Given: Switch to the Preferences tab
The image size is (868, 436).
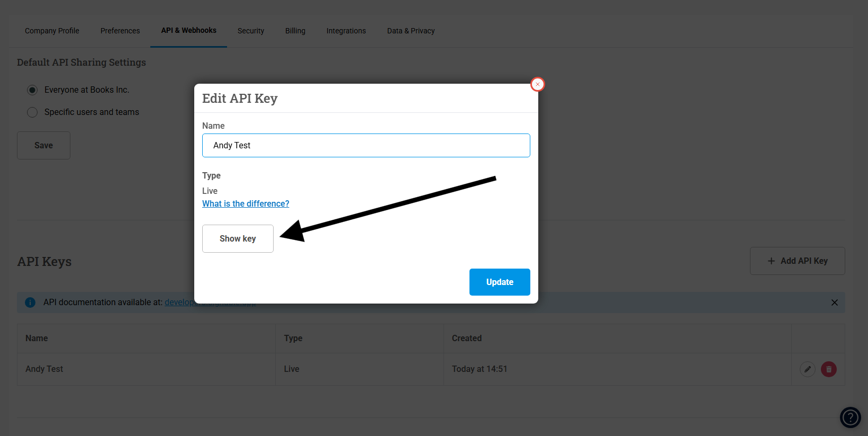Looking at the screenshot, I should 120,31.
